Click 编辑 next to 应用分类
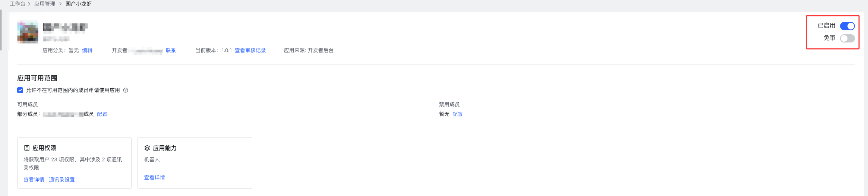The image size is (868, 196). tap(87, 50)
